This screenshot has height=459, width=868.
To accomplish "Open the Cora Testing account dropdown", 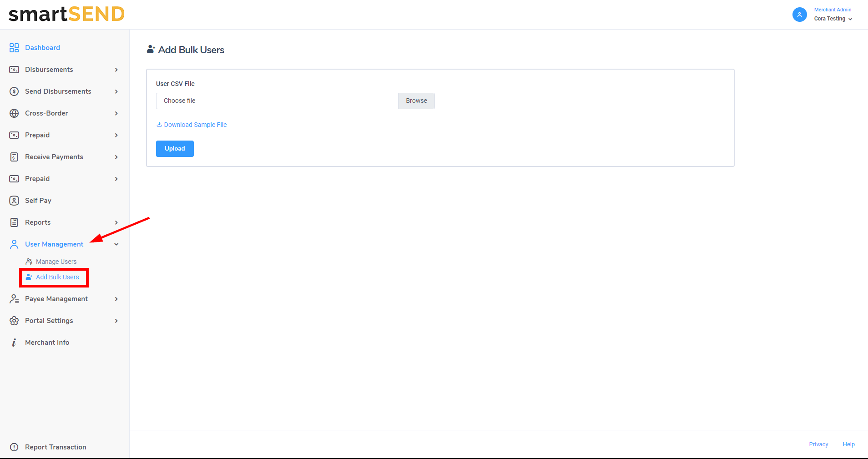I will tap(833, 19).
